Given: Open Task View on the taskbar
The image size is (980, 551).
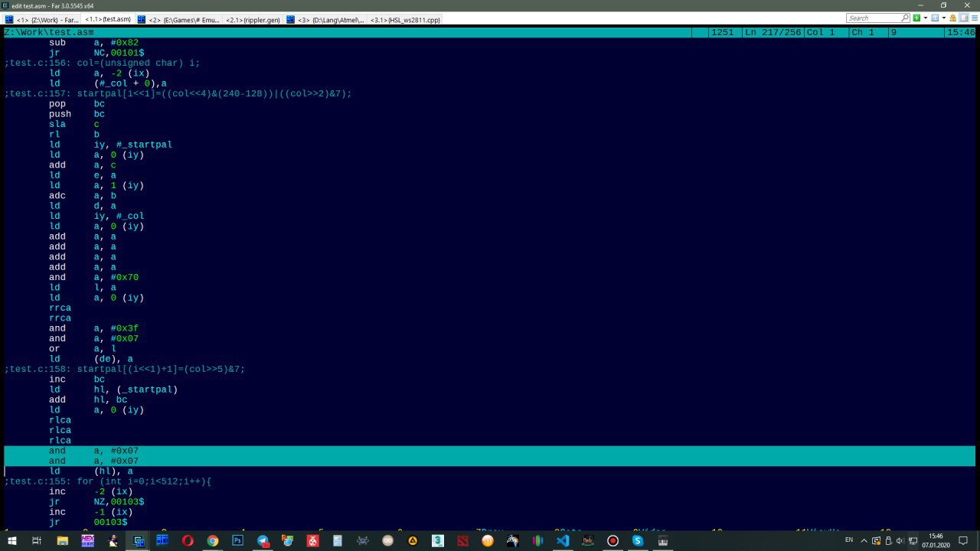Looking at the screenshot, I should 37,540.
